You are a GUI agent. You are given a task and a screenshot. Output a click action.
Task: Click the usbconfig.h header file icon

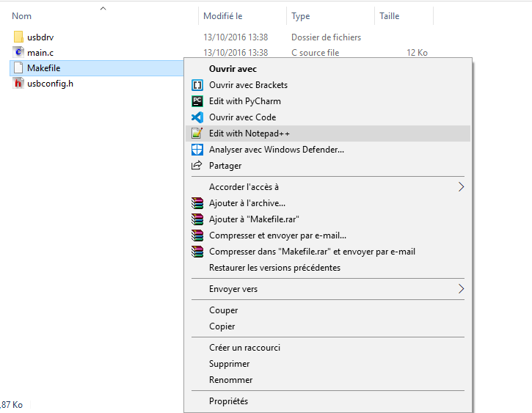click(x=19, y=84)
